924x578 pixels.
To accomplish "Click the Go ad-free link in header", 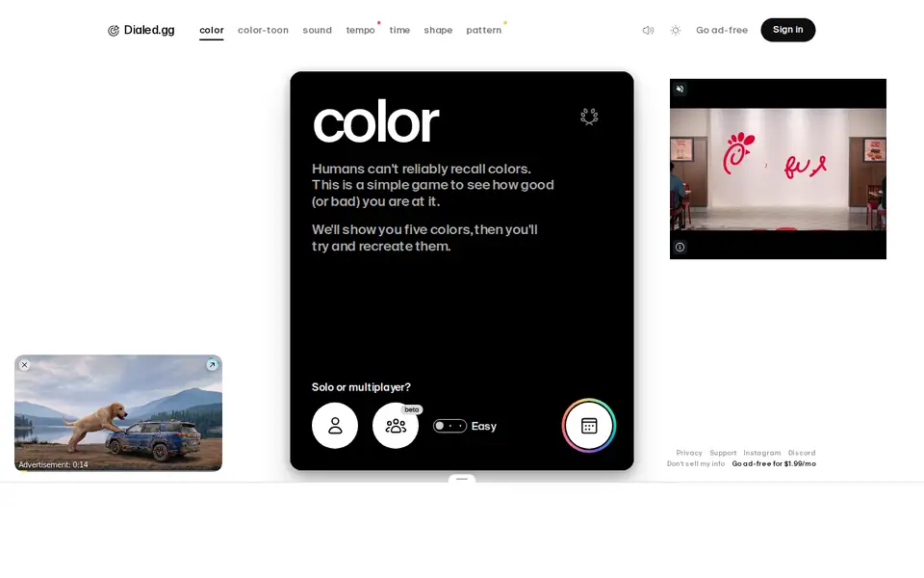I will (x=721, y=30).
